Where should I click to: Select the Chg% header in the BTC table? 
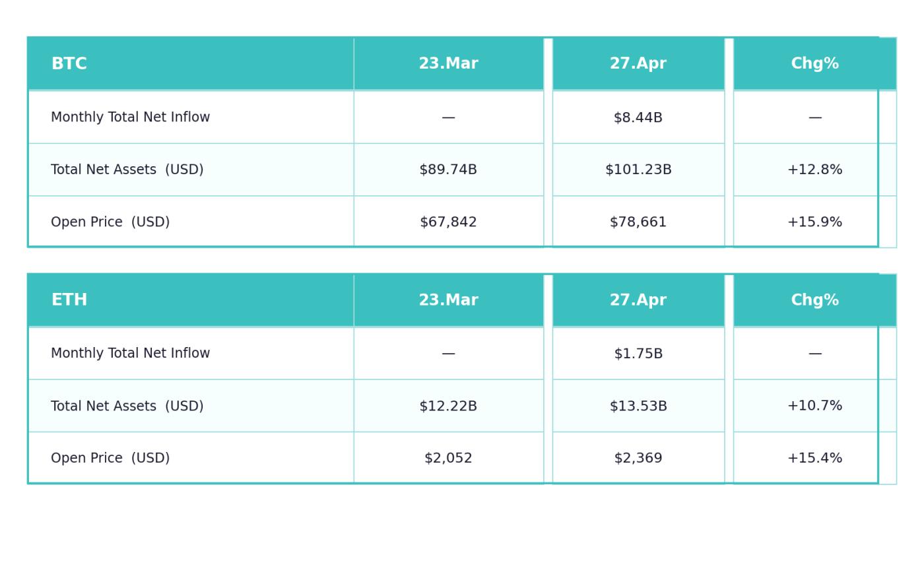tap(814, 64)
